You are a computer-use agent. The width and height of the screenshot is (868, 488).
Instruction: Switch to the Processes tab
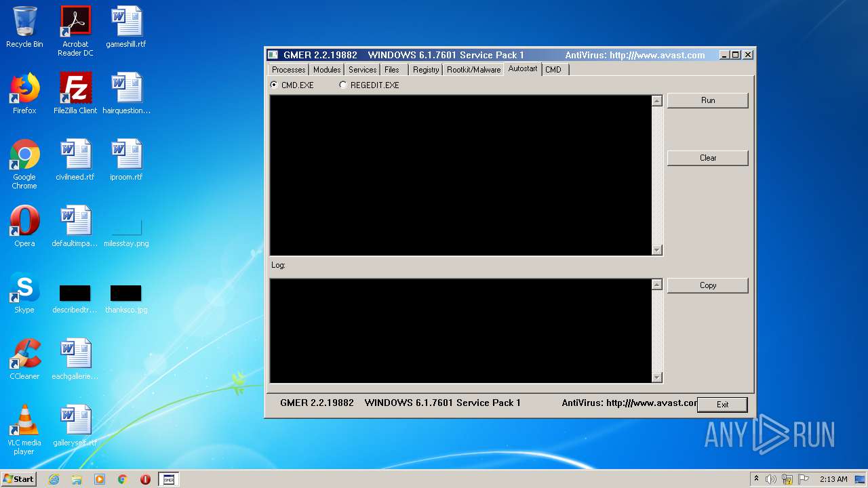click(x=288, y=70)
